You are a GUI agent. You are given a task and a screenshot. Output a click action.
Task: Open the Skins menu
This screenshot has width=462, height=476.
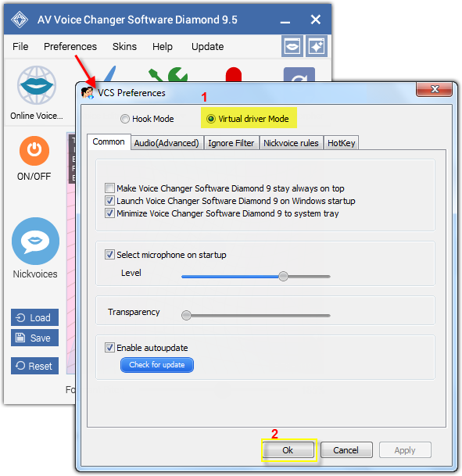[x=124, y=46]
